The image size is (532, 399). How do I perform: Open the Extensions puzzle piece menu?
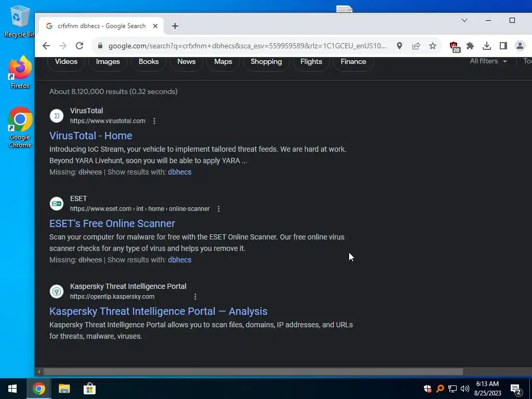coord(470,46)
